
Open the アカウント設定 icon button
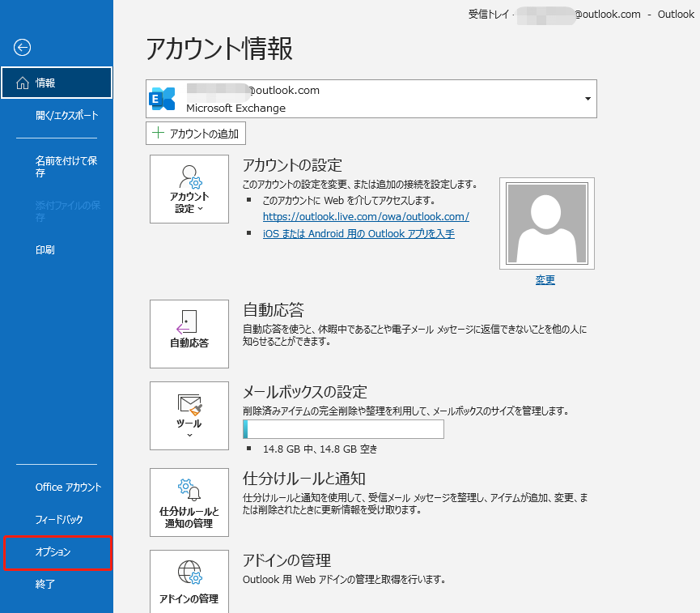click(189, 189)
